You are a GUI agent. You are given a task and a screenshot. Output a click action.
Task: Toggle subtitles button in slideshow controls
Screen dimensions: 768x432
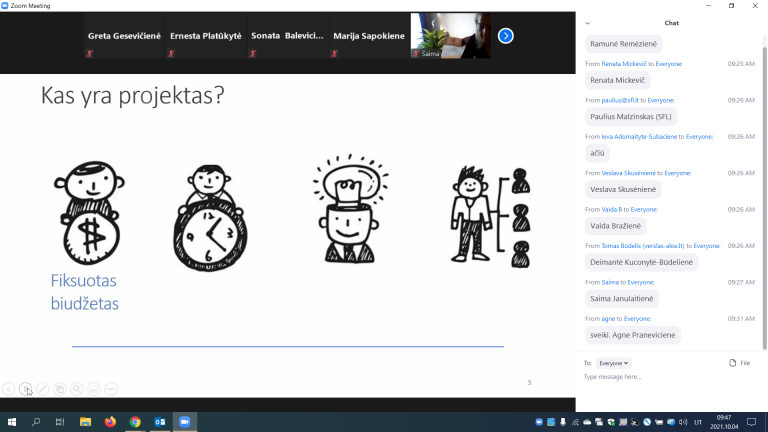tap(94, 389)
